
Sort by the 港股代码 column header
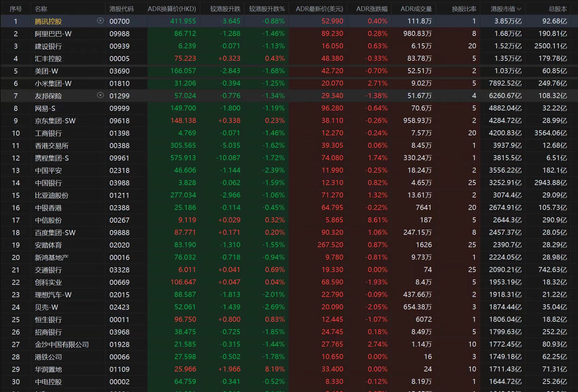click(x=121, y=9)
